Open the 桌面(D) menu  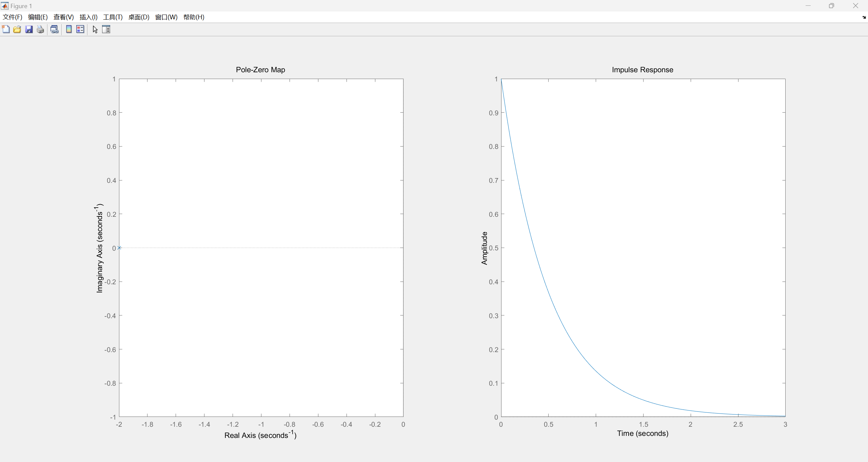pyautogui.click(x=139, y=17)
